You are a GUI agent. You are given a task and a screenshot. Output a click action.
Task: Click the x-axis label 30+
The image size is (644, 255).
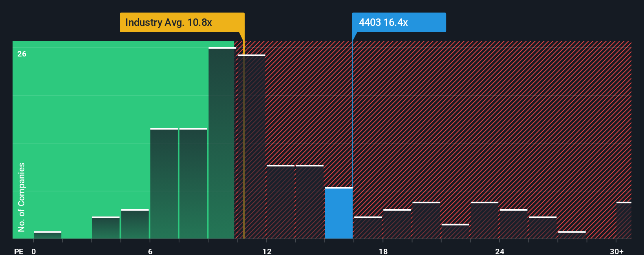tap(617, 251)
